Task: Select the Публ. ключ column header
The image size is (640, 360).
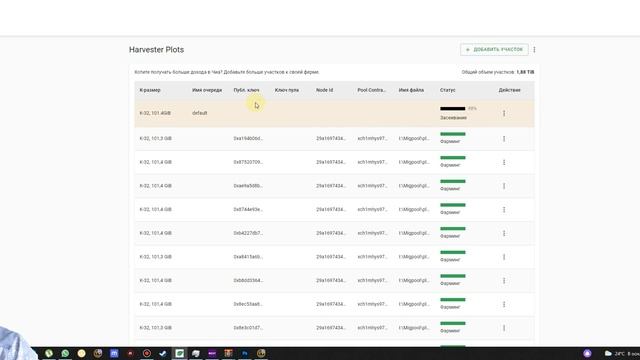Action: tap(247, 90)
